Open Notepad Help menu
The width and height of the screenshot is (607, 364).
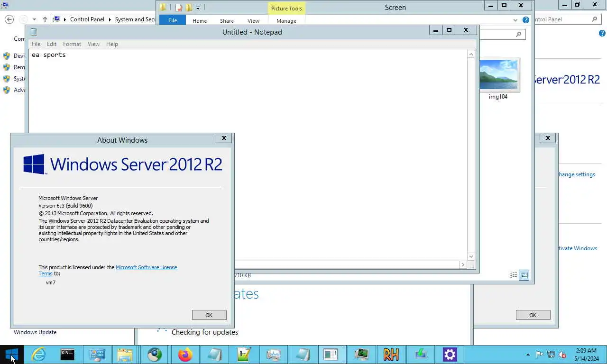coord(112,44)
